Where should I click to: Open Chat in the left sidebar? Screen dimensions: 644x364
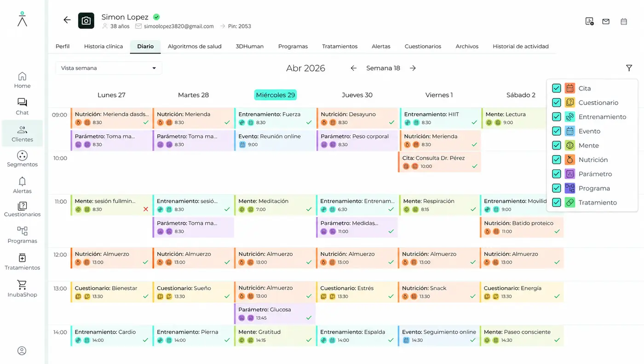[22, 107]
